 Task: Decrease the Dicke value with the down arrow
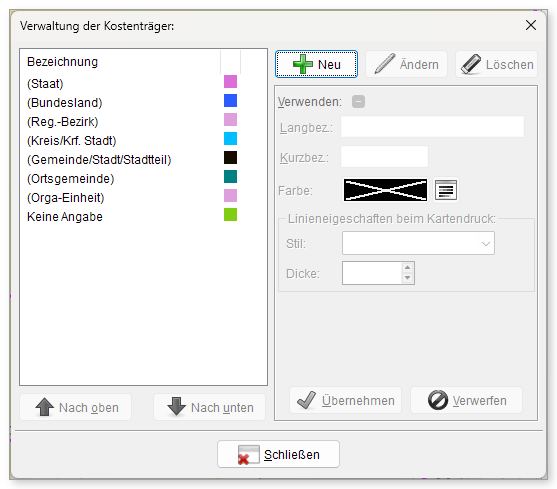coord(407,278)
